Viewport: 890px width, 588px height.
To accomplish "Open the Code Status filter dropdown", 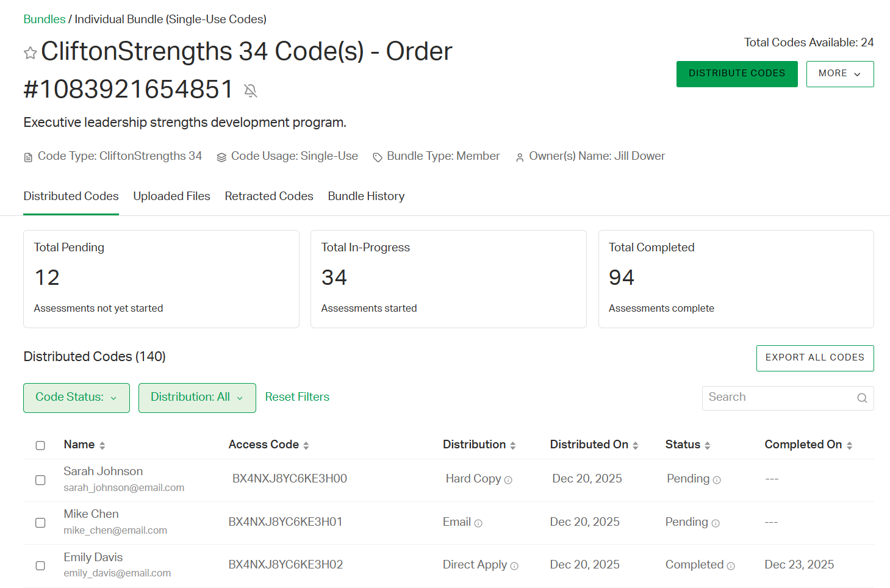I will [x=76, y=398].
